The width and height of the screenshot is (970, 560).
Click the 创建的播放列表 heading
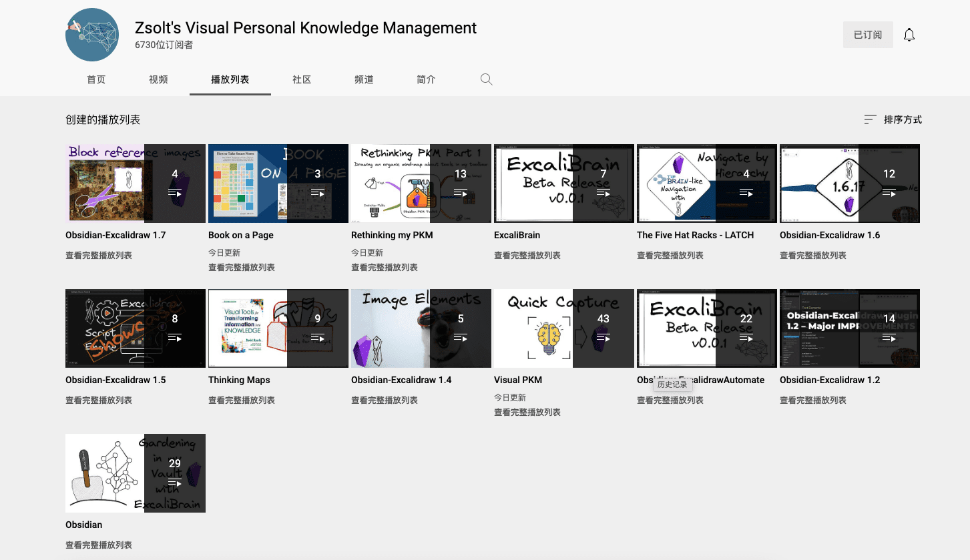point(103,119)
